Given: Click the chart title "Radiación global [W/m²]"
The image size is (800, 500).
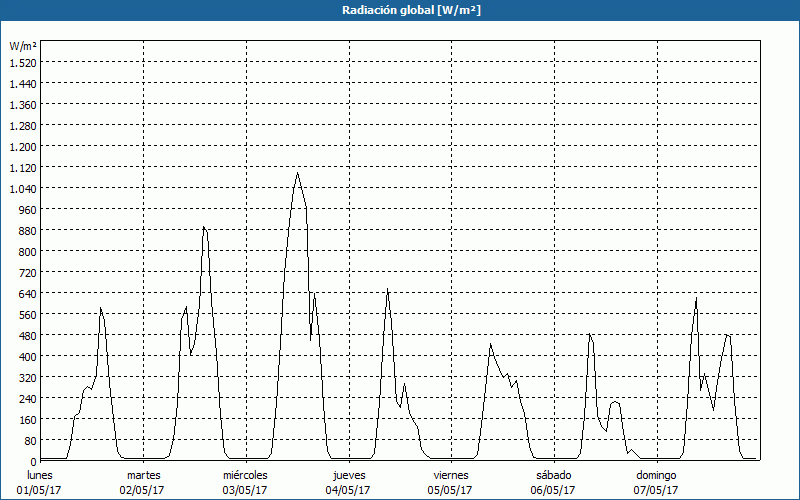Looking at the screenshot, I should click(400, 10).
